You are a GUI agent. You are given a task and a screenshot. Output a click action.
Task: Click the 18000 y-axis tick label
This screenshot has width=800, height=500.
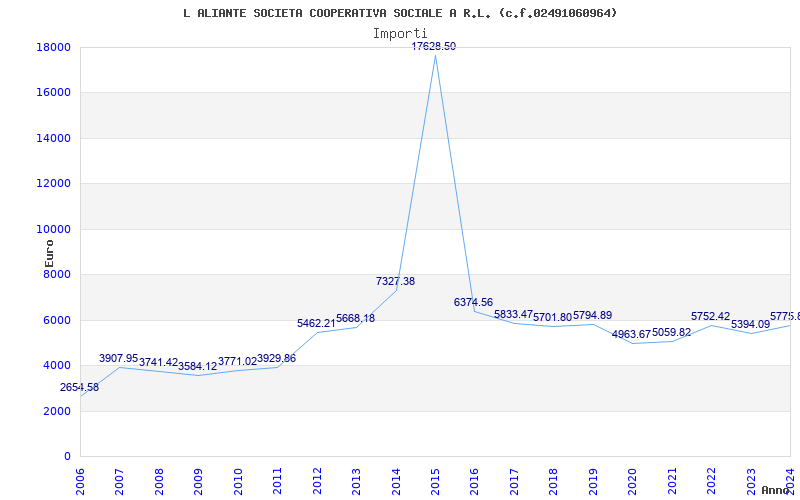[54, 47]
